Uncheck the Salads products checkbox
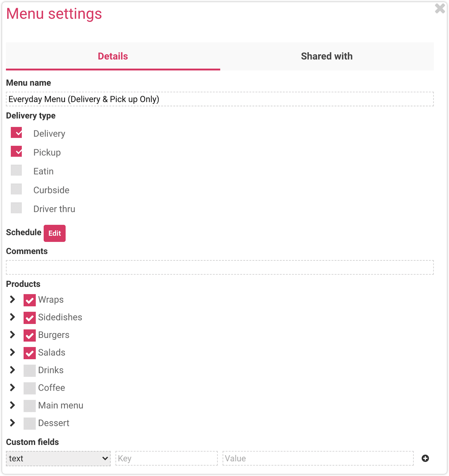 click(x=30, y=353)
